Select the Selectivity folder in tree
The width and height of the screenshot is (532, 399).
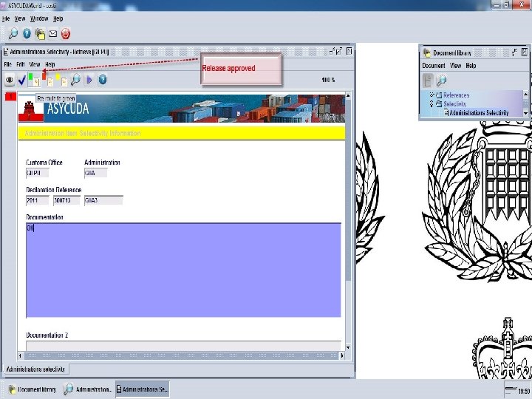point(451,104)
